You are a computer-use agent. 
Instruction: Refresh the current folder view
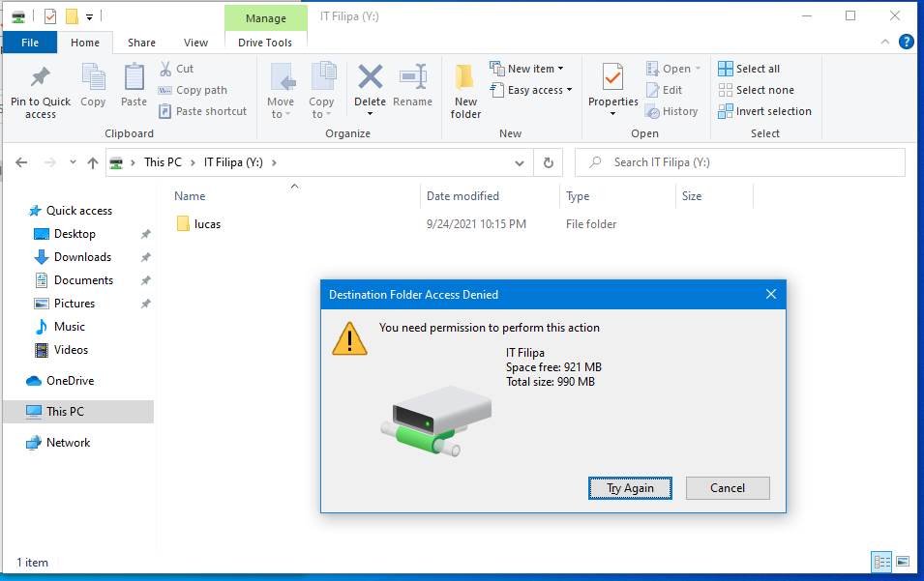click(548, 162)
